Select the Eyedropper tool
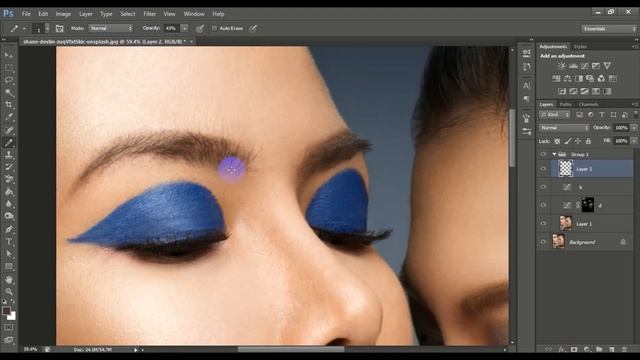Image resolution: width=640 pixels, height=360 pixels. coord(9,117)
